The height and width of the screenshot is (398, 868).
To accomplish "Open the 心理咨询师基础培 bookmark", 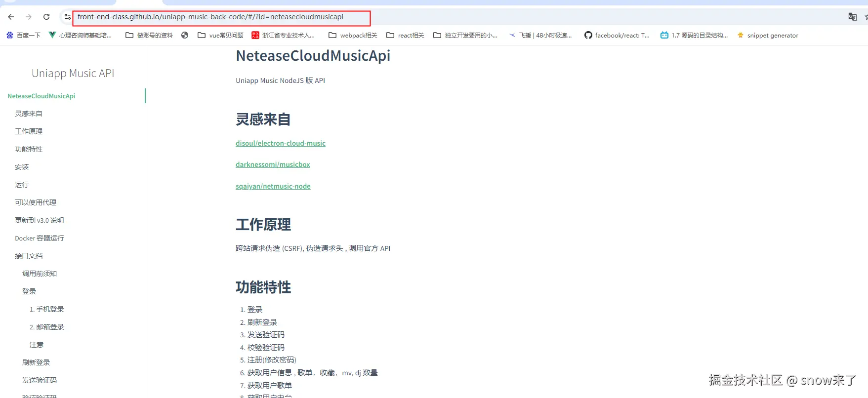I will (x=80, y=35).
